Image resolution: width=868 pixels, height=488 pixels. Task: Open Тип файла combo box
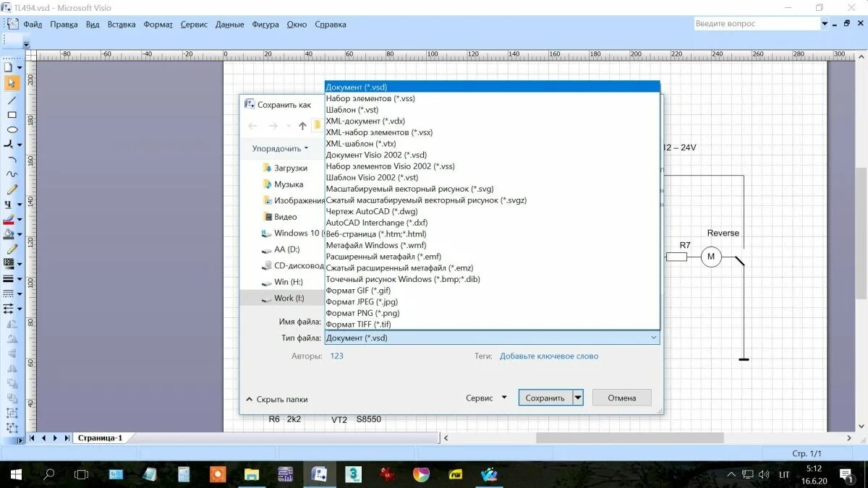pyautogui.click(x=492, y=338)
